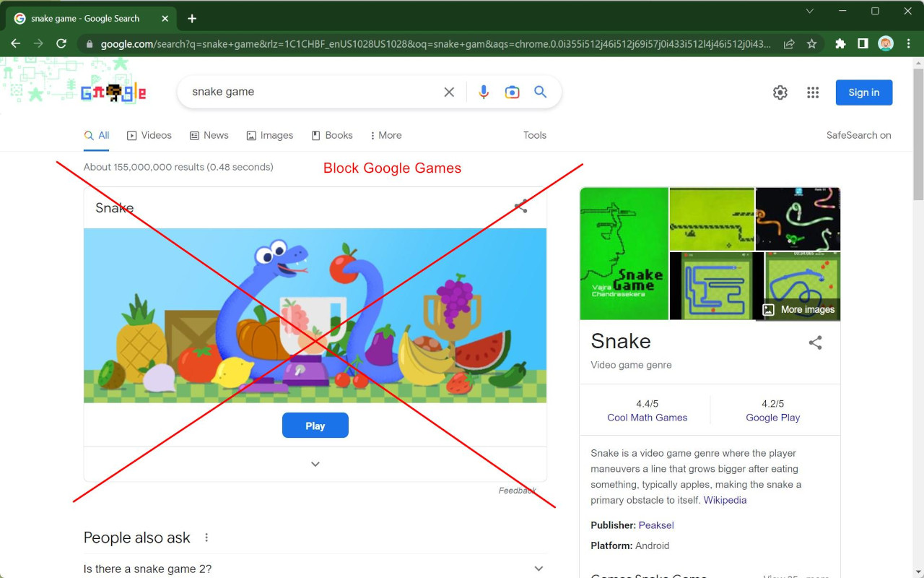Click the voice search microphone icon
This screenshot has height=578, width=924.
pos(484,92)
